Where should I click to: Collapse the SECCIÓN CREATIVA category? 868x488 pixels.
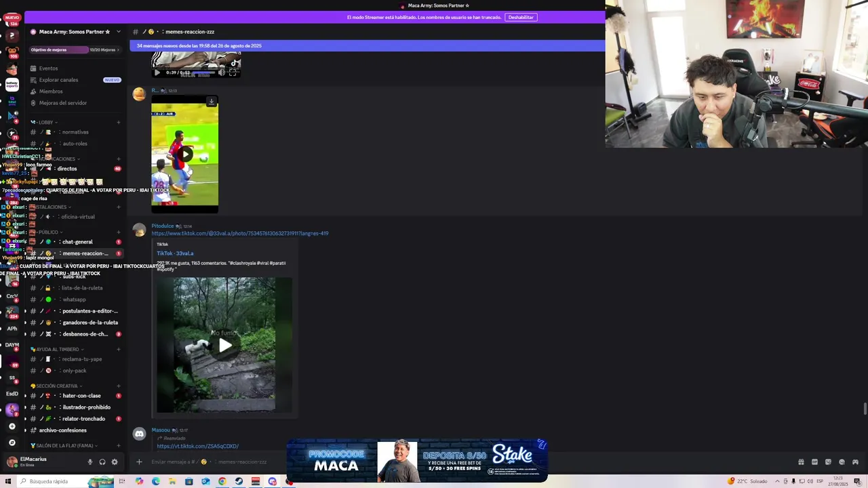[56, 386]
